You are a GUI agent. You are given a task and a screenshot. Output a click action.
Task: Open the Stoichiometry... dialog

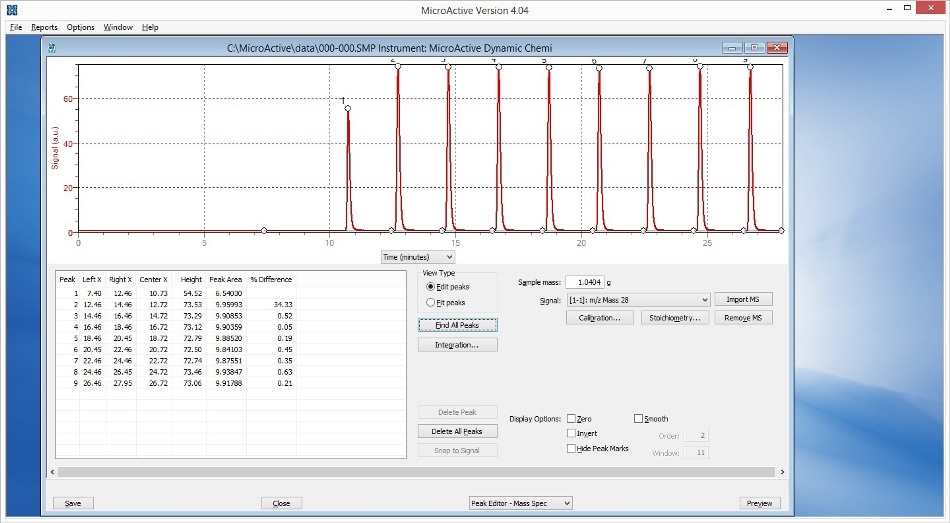[675, 318]
